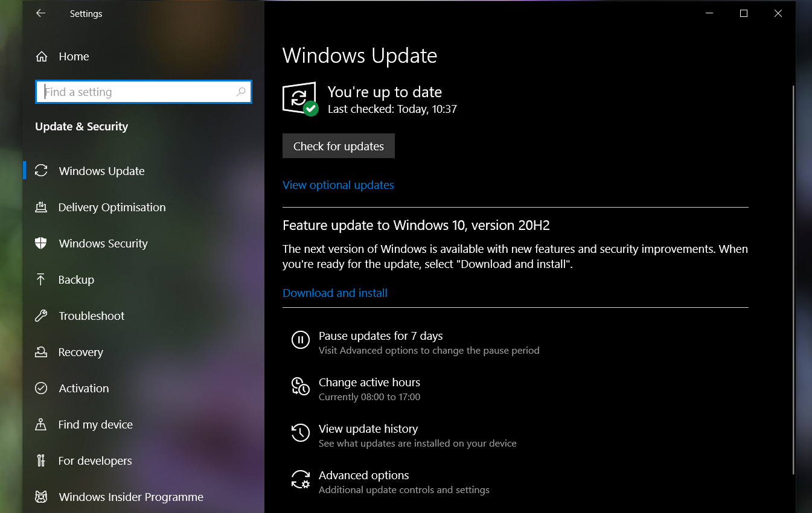Open View optional updates link
This screenshot has height=513, width=812.
tap(338, 185)
